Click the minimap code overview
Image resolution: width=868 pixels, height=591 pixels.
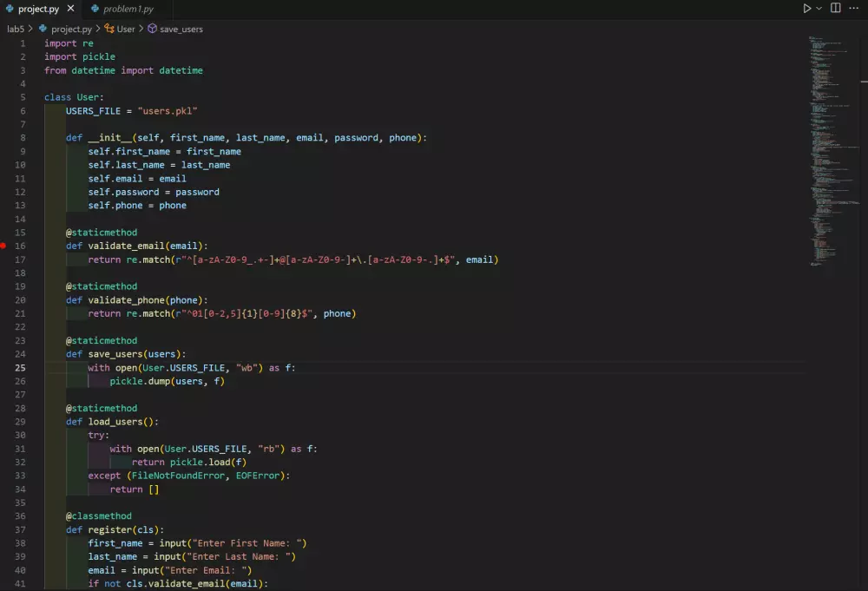[x=833, y=150]
